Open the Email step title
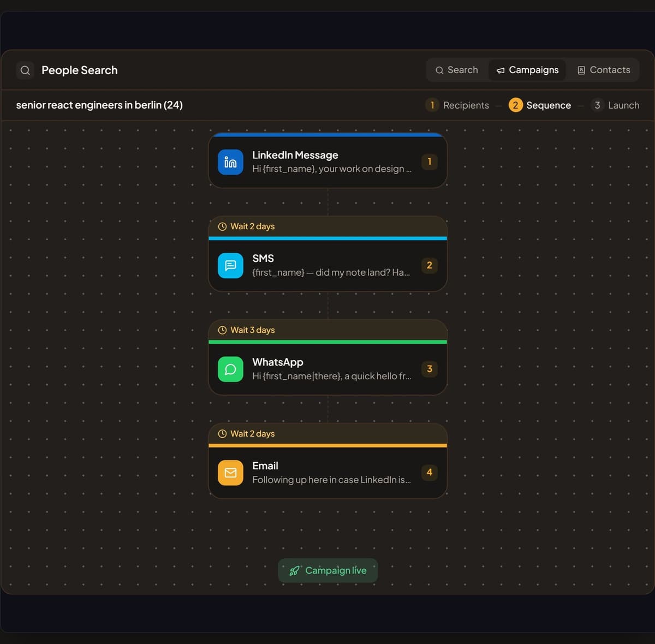 click(x=265, y=466)
